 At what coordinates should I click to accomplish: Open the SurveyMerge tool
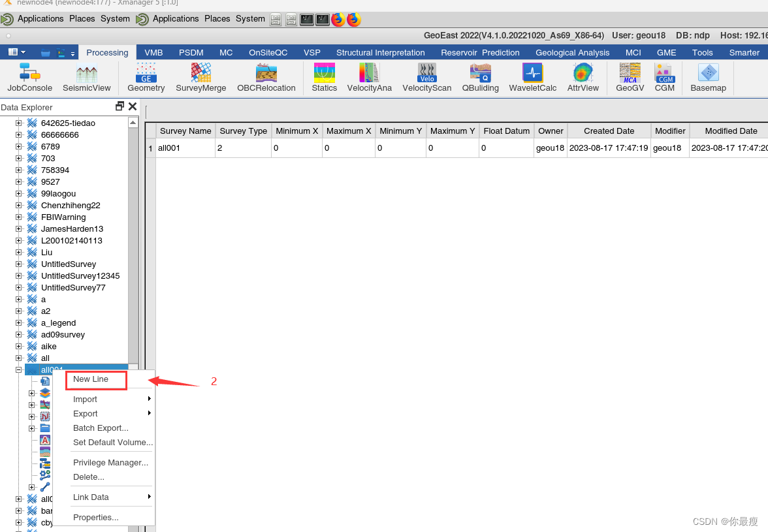pyautogui.click(x=201, y=77)
